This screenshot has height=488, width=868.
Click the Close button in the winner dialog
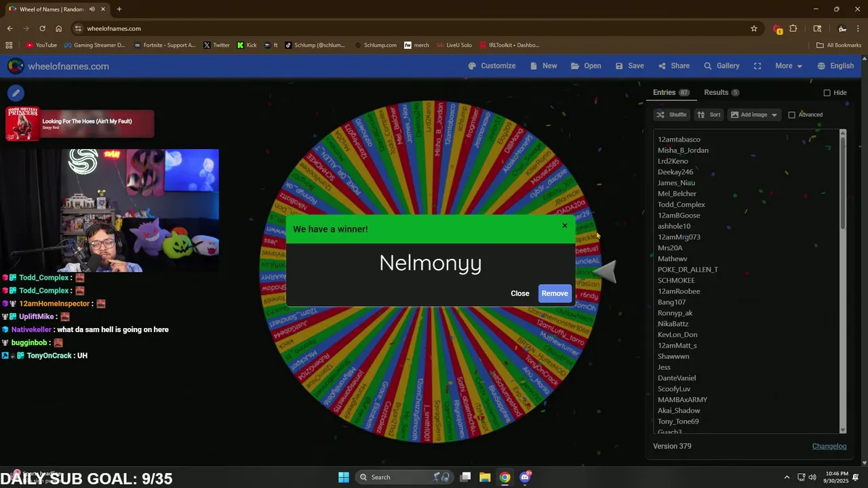tap(520, 293)
